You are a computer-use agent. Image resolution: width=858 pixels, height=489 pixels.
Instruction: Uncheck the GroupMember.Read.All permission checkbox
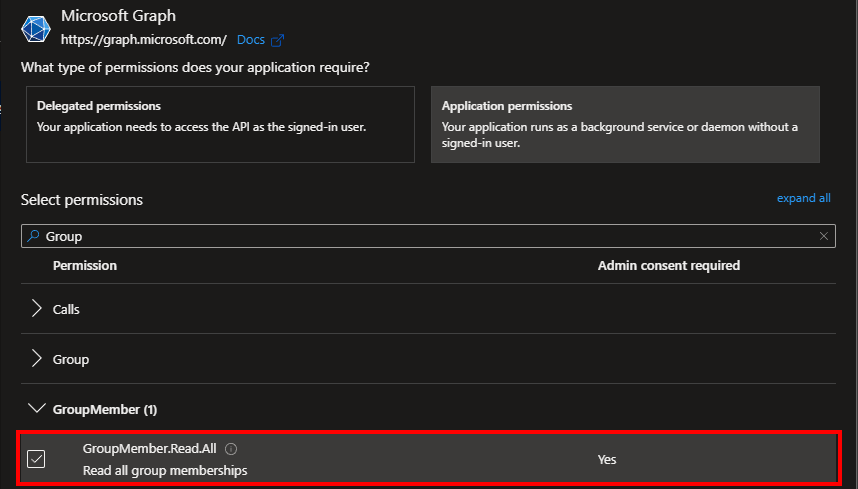point(36,459)
